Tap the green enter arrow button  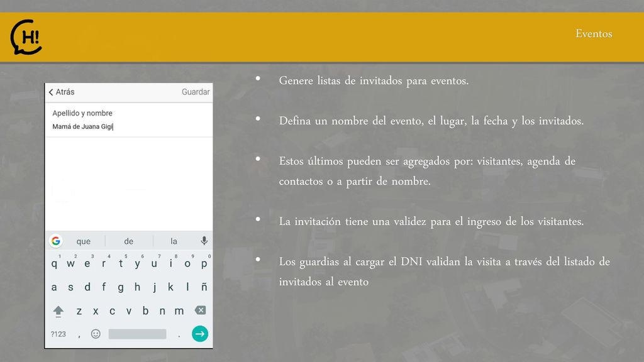coord(200,334)
